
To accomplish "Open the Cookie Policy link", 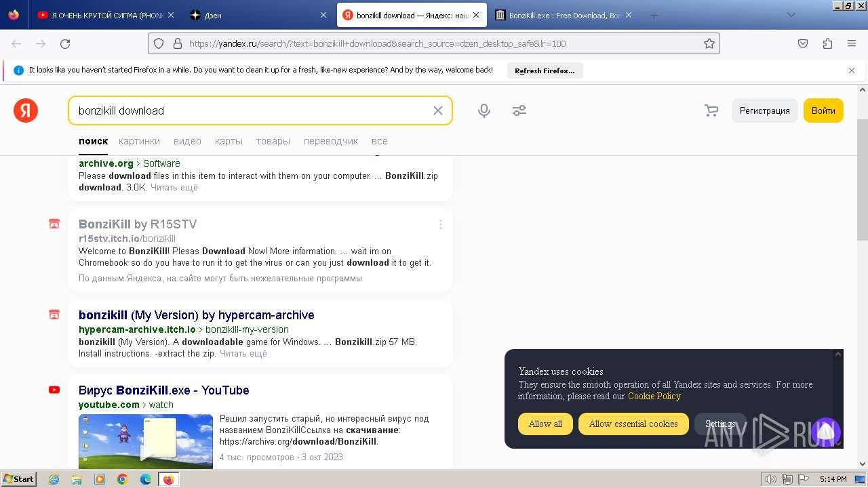I will tap(654, 396).
